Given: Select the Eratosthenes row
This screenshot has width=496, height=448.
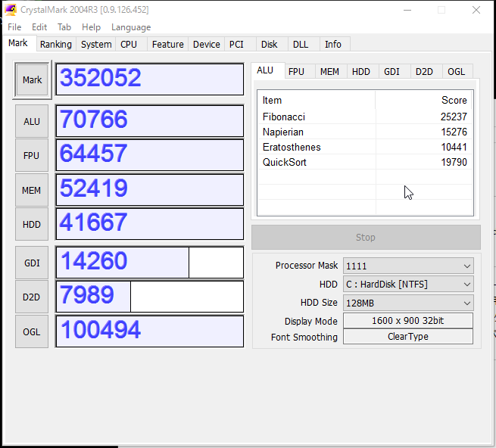Looking at the screenshot, I should point(365,147).
